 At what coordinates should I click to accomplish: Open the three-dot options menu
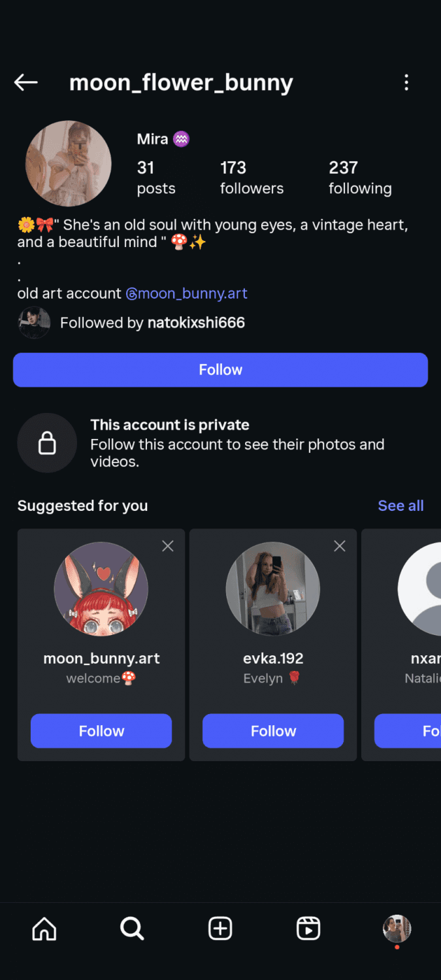(406, 82)
